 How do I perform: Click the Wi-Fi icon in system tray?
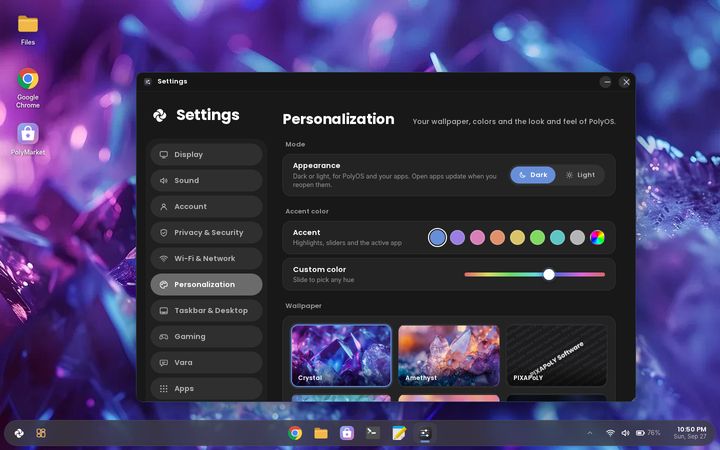tap(610, 433)
